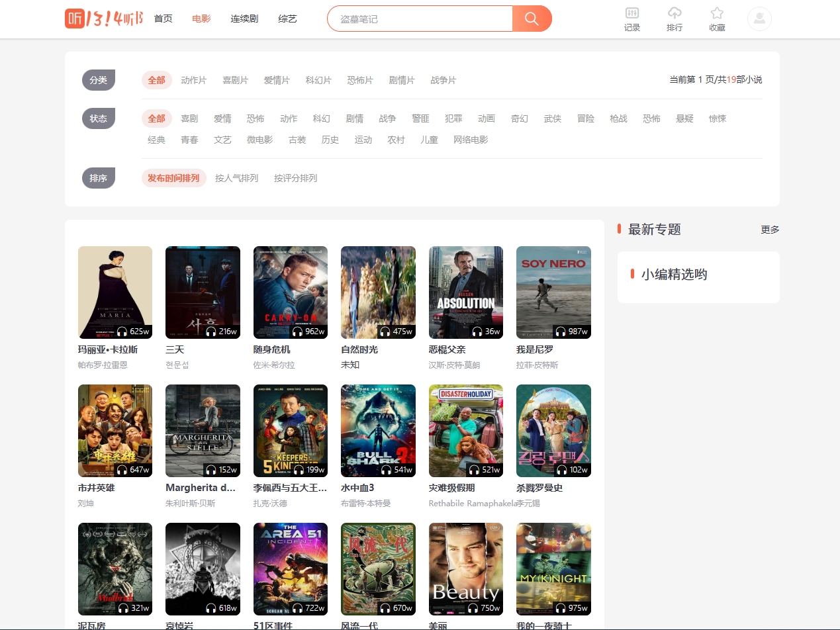This screenshot has width=840, height=630.
Task: Open the Beauty 美丽 poster
Action: [x=466, y=569]
